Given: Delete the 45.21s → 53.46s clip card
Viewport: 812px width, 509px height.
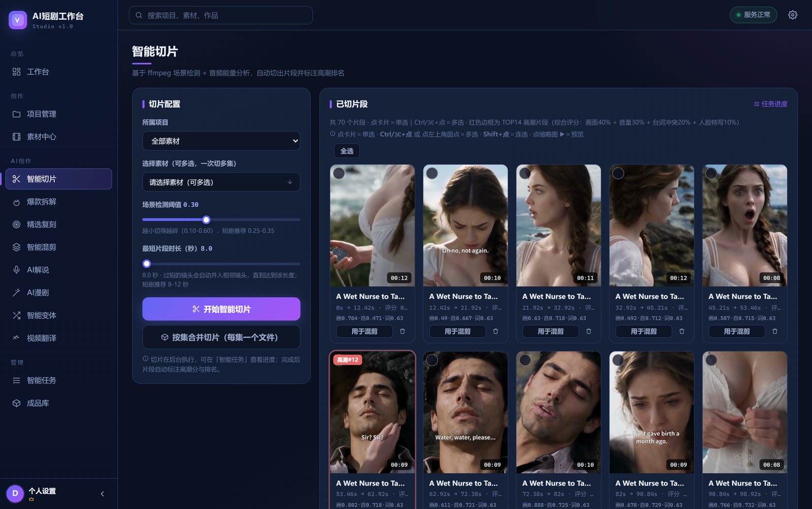Looking at the screenshot, I should 775,331.
